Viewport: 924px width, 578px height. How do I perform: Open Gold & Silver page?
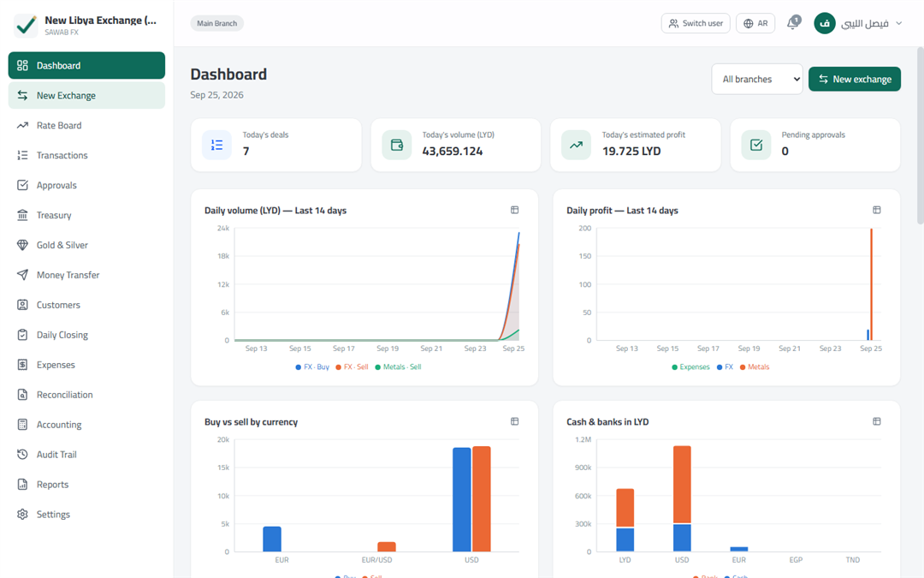point(86,245)
